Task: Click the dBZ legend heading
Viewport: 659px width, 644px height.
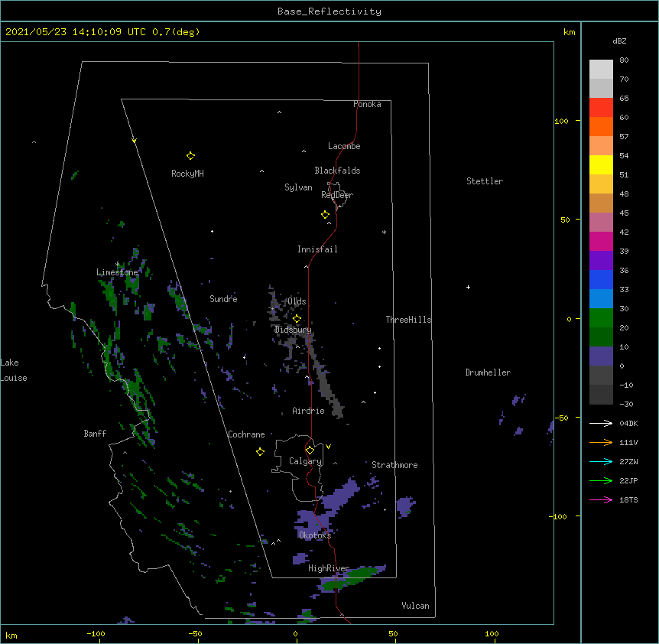Action: (x=619, y=41)
